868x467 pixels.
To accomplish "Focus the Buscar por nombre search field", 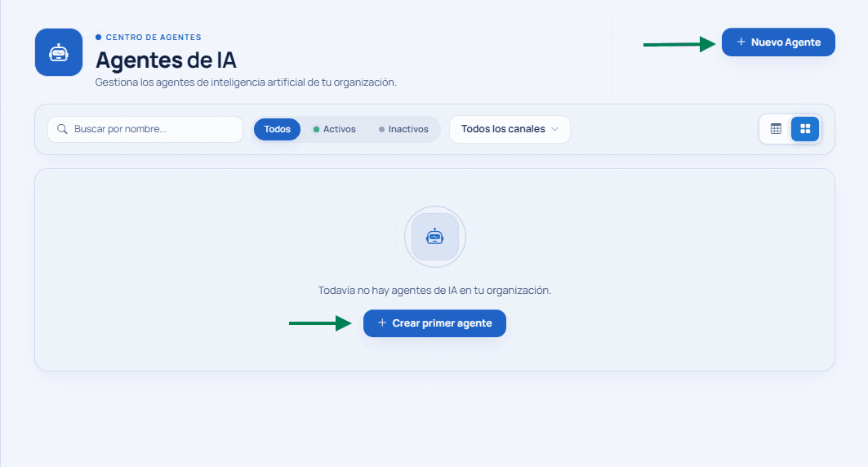I will (x=145, y=129).
